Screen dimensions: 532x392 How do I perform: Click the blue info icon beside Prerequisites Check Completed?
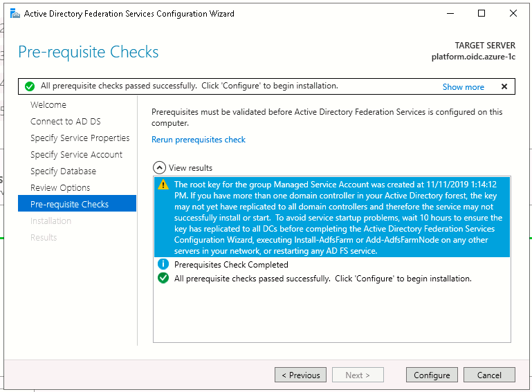click(x=163, y=265)
